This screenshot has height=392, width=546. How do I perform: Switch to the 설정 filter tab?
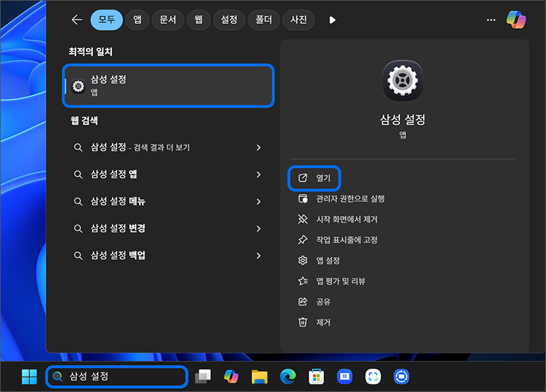pos(229,20)
